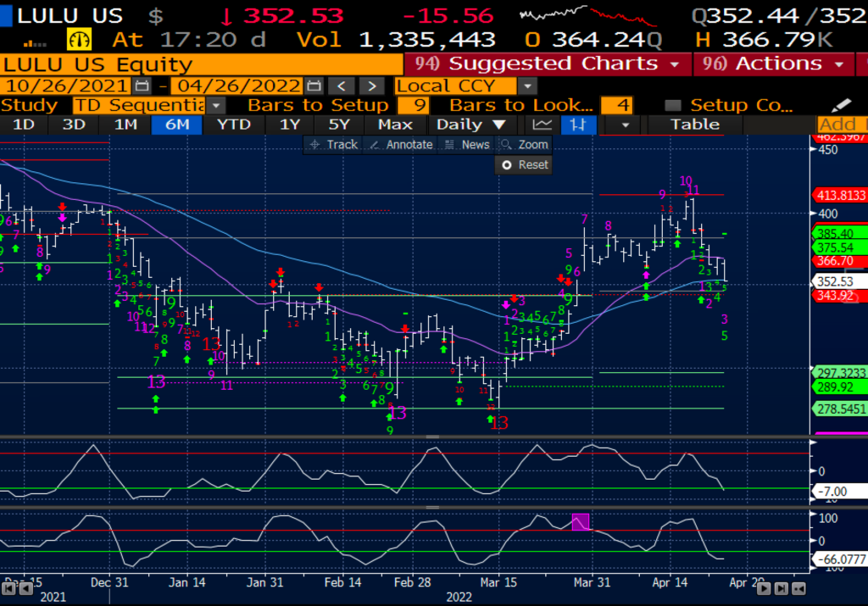
Task: Click the Reset button
Action: 524,165
